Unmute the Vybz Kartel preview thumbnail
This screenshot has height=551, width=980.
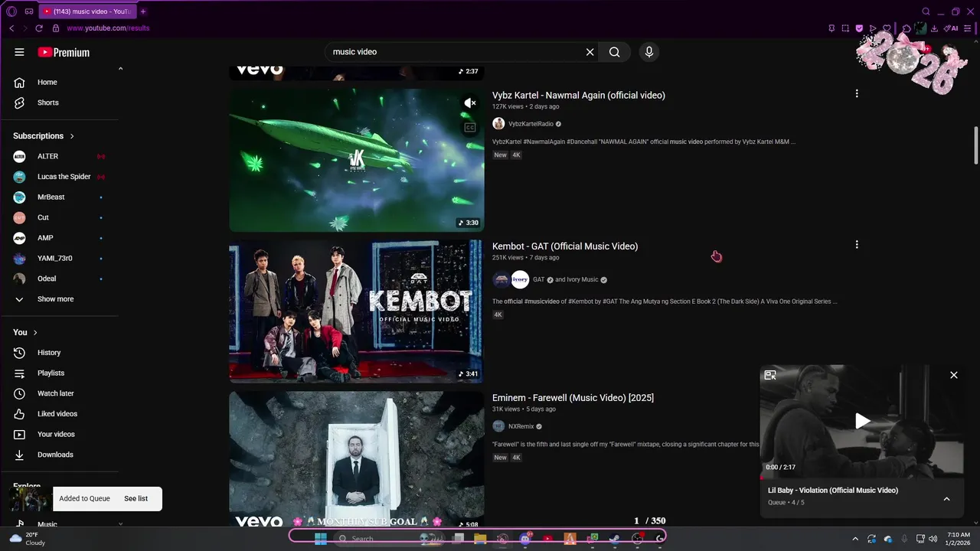[x=469, y=103]
